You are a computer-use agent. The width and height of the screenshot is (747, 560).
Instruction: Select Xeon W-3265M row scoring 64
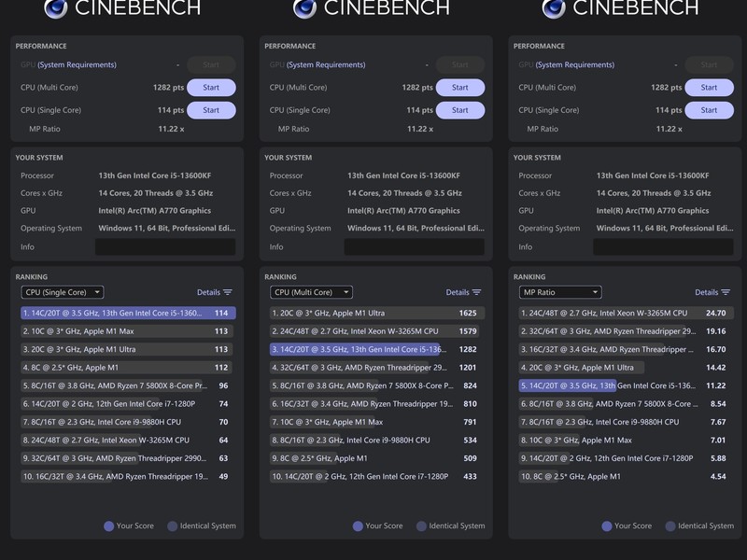click(x=128, y=440)
